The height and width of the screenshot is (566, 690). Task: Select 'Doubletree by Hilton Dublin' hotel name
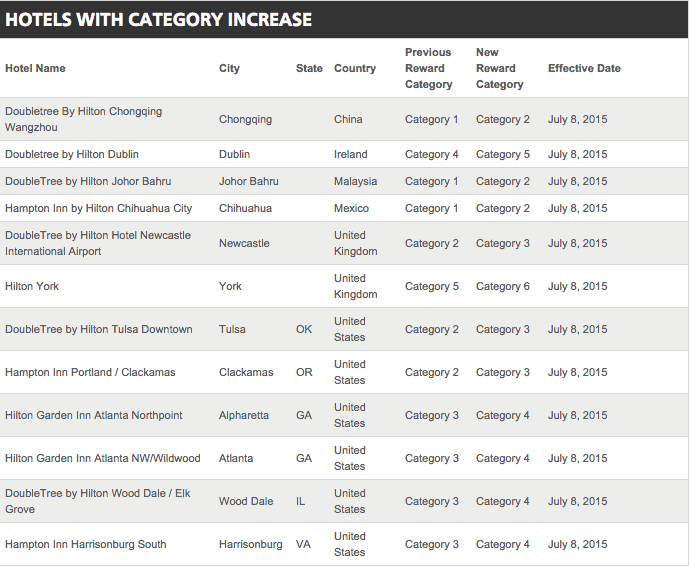pyautogui.click(x=72, y=154)
